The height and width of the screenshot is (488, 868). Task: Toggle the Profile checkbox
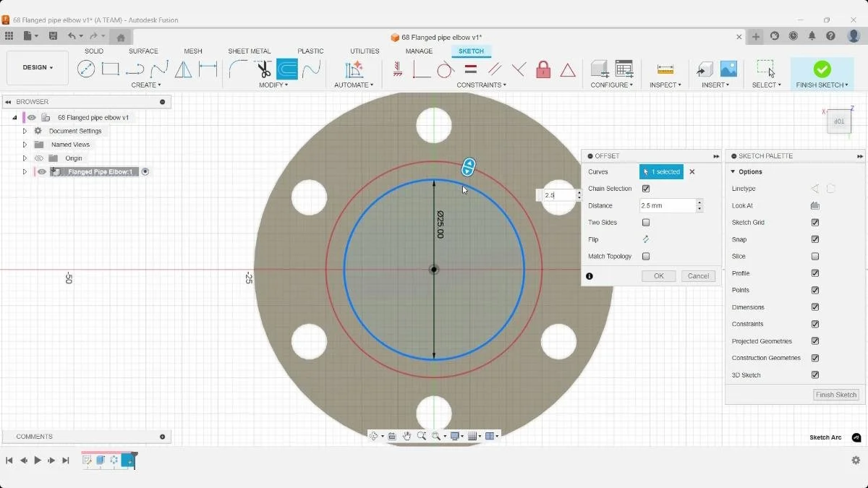(x=815, y=273)
